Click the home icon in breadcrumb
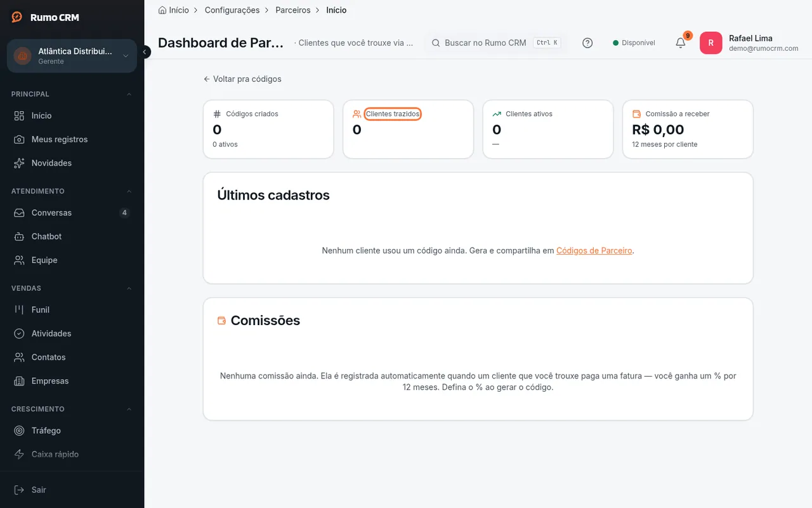Image resolution: width=812 pixels, height=508 pixels. pos(162,10)
